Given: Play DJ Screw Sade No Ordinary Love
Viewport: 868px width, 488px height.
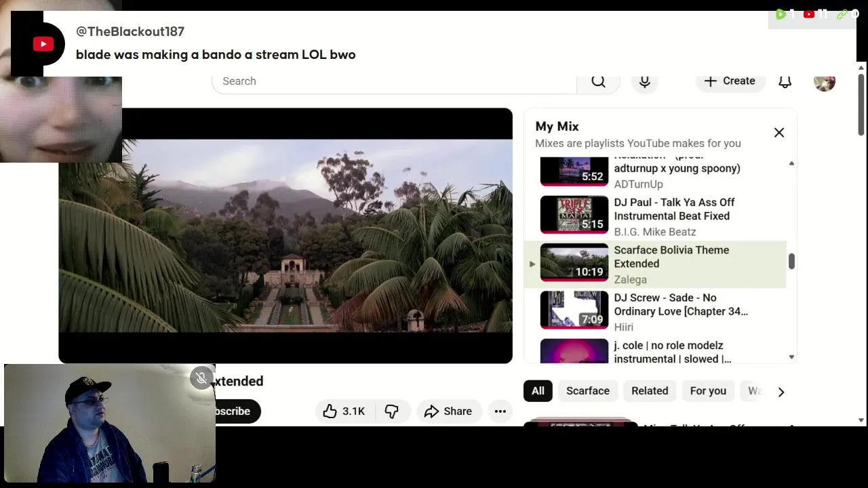Looking at the screenshot, I should pyautogui.click(x=681, y=304).
